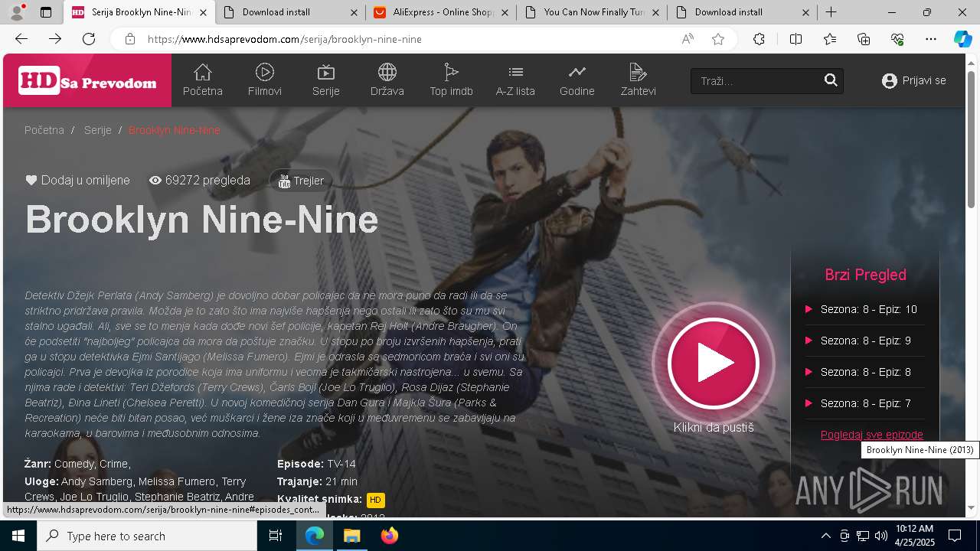Open the Copilot sidebar icon
This screenshot has width=980, height=551.
click(962, 39)
